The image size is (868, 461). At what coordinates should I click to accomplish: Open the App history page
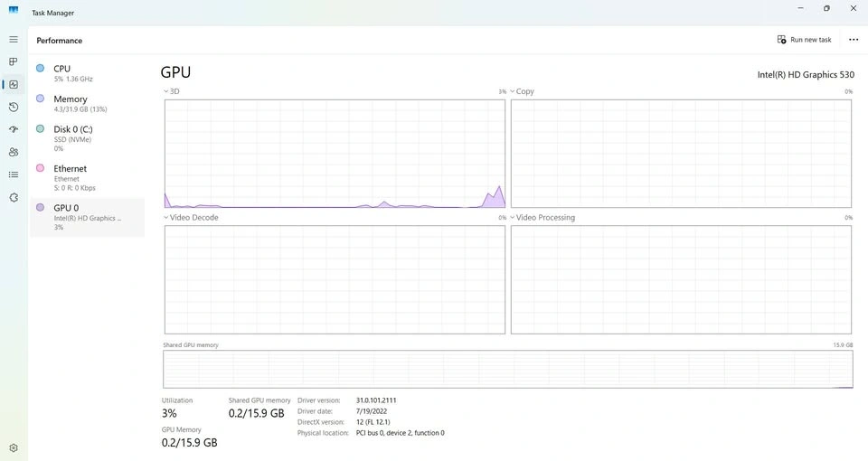(x=14, y=108)
